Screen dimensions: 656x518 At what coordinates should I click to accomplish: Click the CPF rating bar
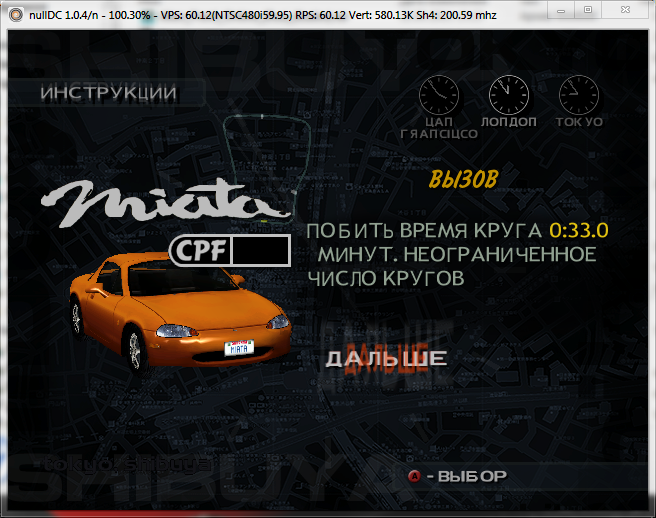tap(230, 251)
